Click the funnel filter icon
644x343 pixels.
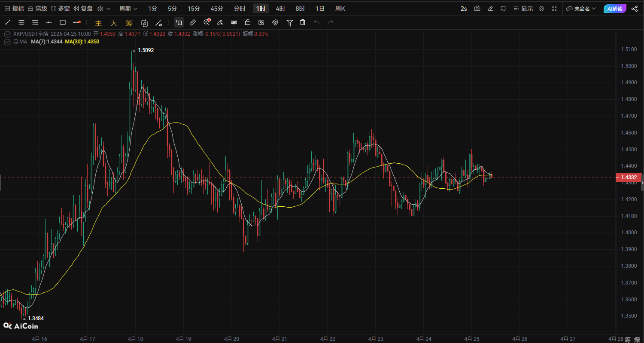[x=290, y=22]
